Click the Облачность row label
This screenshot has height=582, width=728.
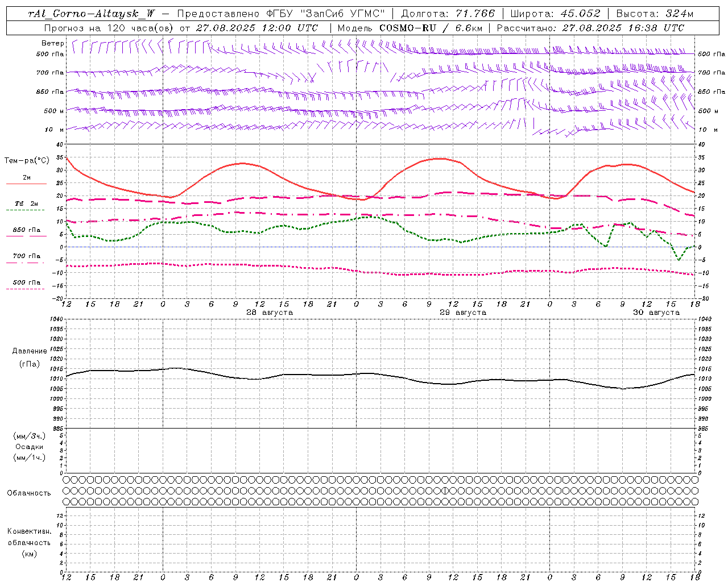point(29,493)
